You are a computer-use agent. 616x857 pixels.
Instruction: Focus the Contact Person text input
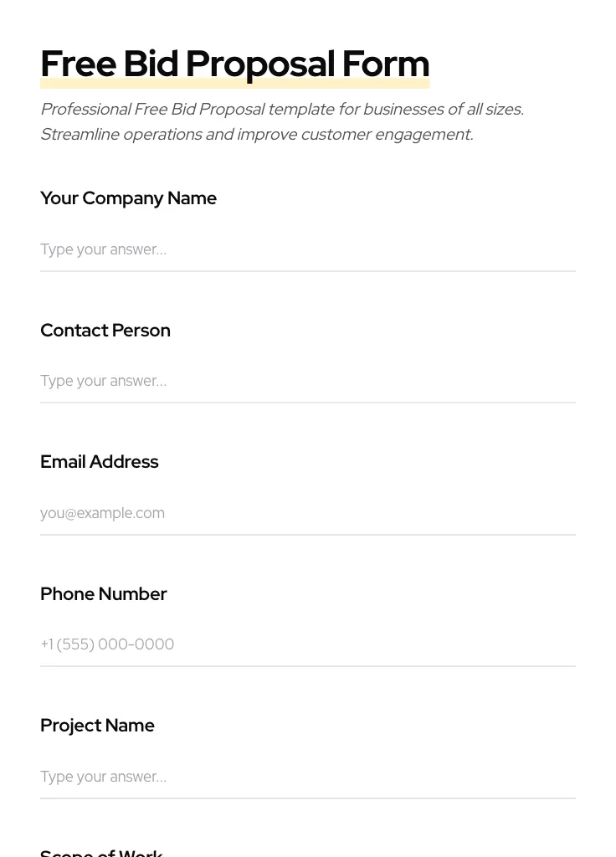[x=307, y=381]
